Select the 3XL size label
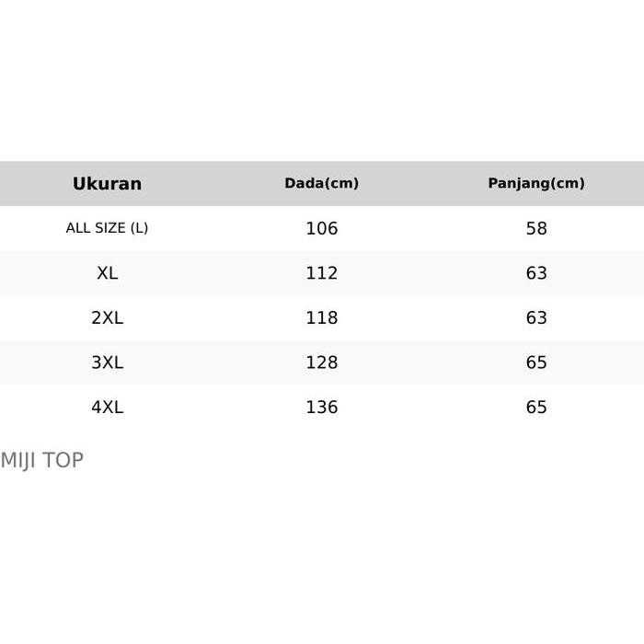644x644 pixels. coord(107,362)
